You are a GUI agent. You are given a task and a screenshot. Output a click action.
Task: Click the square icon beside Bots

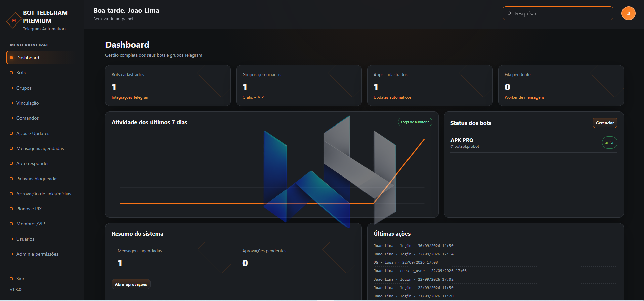[x=11, y=73]
